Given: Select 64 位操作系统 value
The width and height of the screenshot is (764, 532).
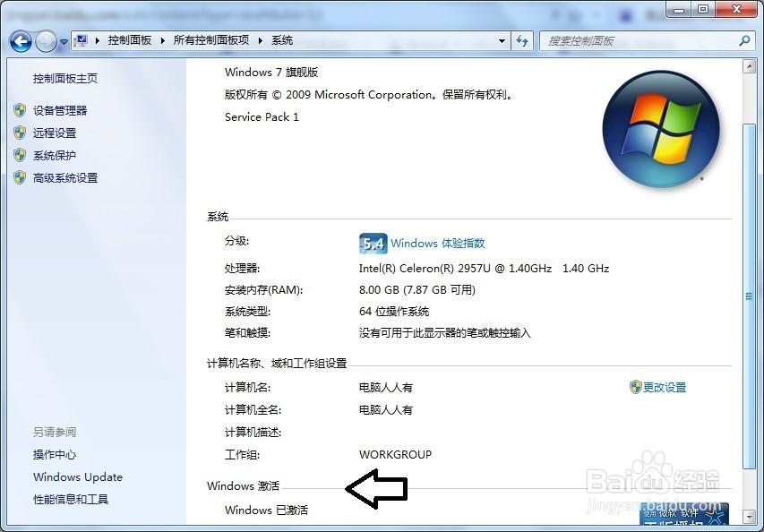Looking at the screenshot, I should [394, 312].
